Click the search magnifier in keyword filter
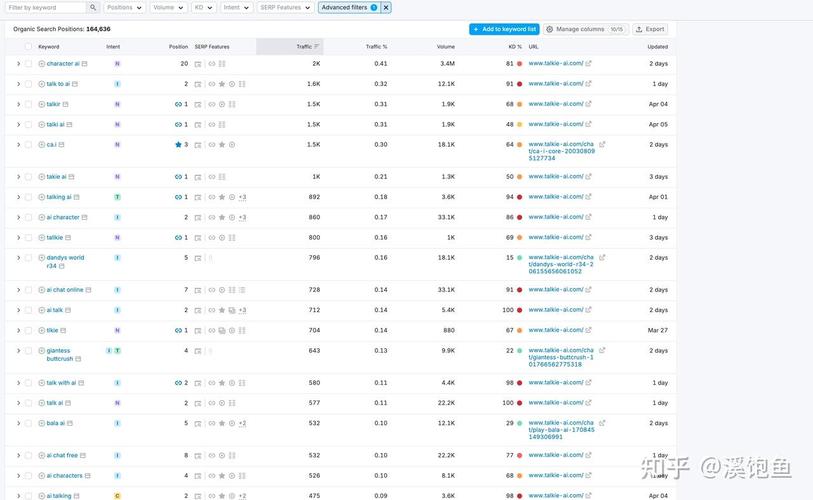This screenshot has height=500, width=813. 93,8
